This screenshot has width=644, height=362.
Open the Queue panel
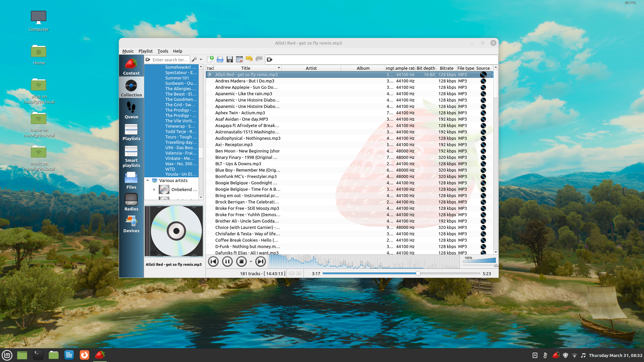point(131,110)
